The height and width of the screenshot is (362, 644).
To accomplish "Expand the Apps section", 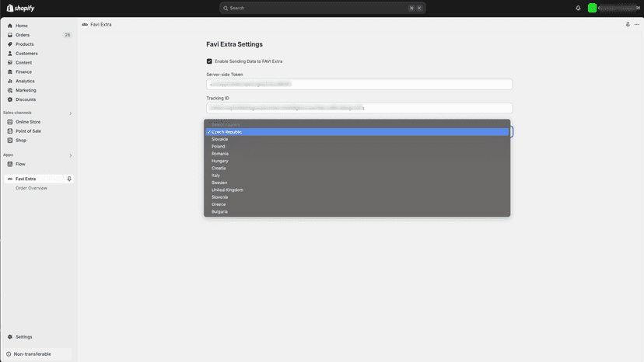I will [x=71, y=155].
